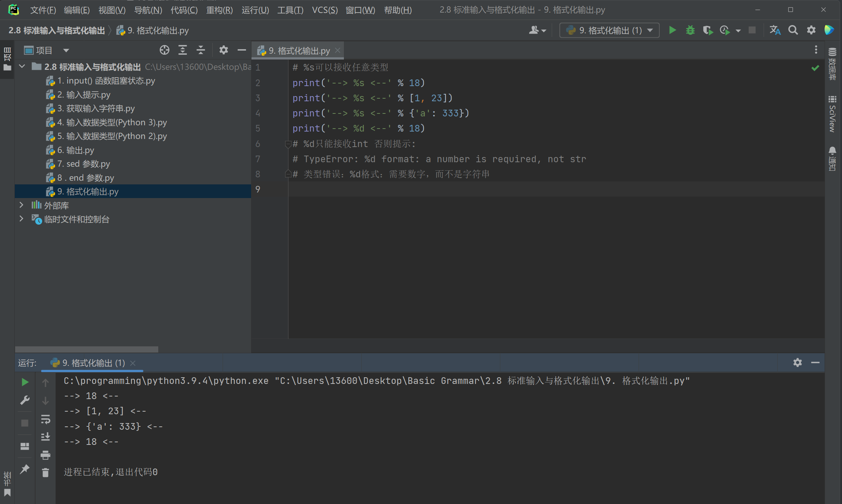Image resolution: width=842 pixels, height=504 pixels.
Task: Open run configuration dropdown '9. 格式化输出 (1)'
Action: (609, 30)
